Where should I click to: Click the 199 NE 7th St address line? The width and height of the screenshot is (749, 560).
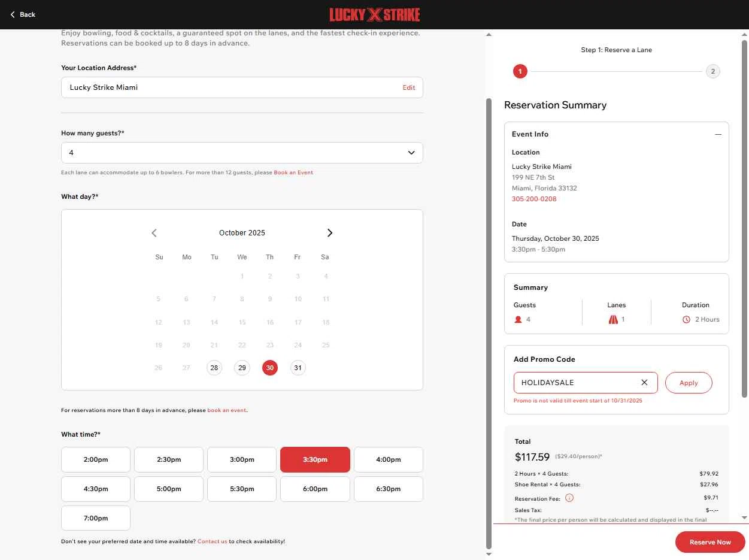(533, 177)
